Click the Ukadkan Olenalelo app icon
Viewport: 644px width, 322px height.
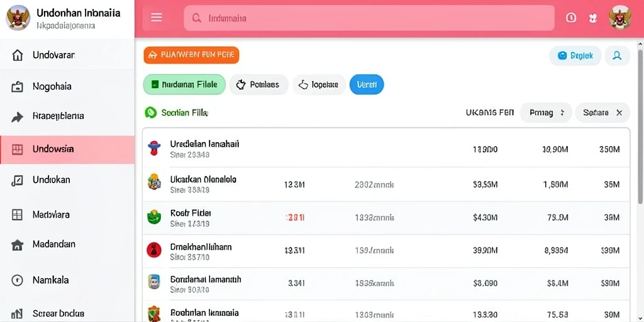(x=154, y=182)
